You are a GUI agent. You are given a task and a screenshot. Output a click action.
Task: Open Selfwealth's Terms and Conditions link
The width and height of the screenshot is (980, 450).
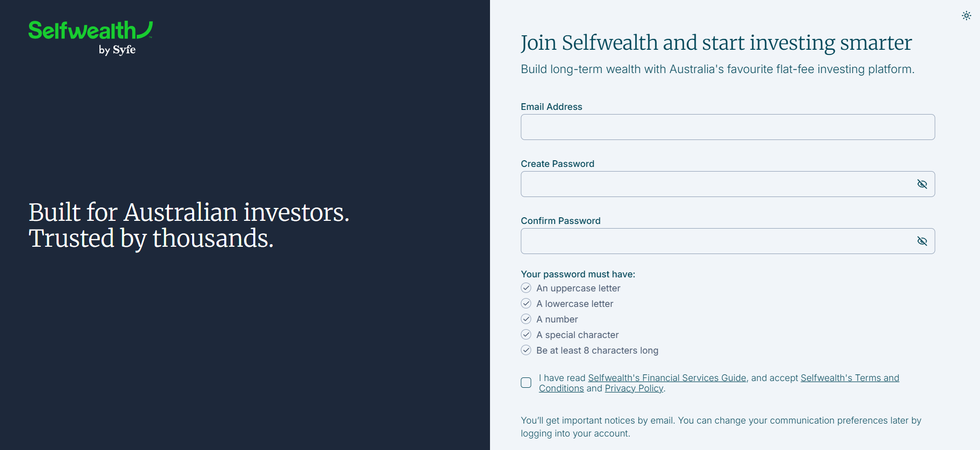(x=849, y=378)
